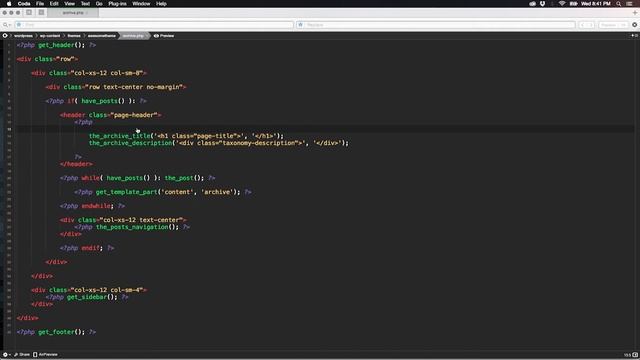
Task: Open the View menu
Action: (69, 4)
